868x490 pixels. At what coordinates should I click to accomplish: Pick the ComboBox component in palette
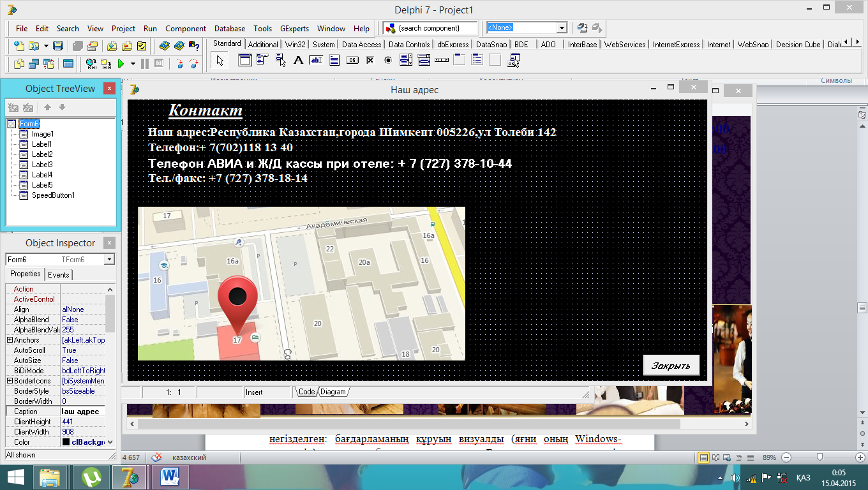click(x=423, y=61)
